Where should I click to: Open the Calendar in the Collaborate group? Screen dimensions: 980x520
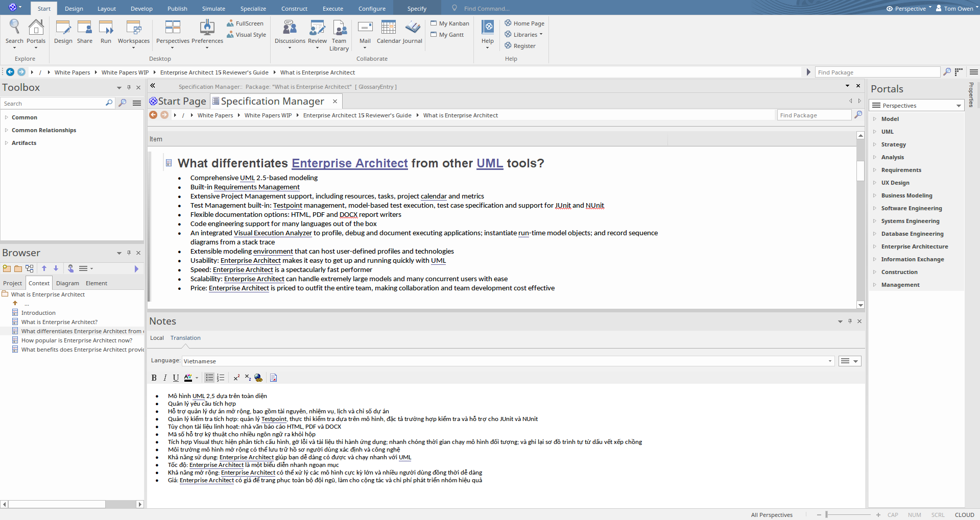coord(388,32)
